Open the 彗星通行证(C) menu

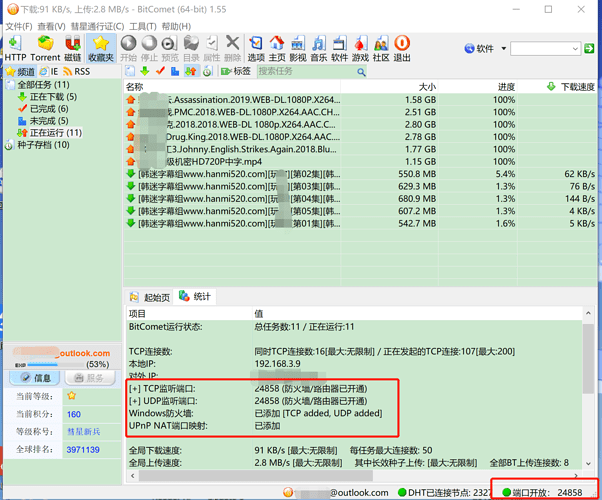coord(98,26)
